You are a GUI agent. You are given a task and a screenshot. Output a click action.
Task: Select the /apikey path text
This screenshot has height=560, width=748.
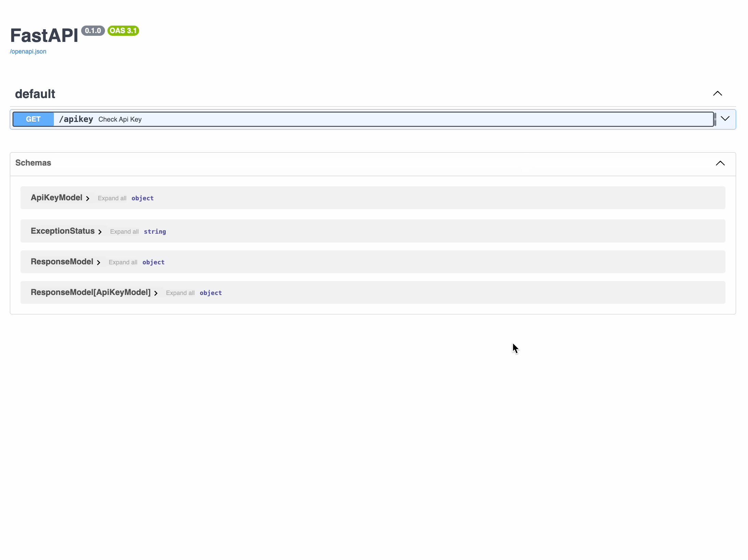pos(76,119)
